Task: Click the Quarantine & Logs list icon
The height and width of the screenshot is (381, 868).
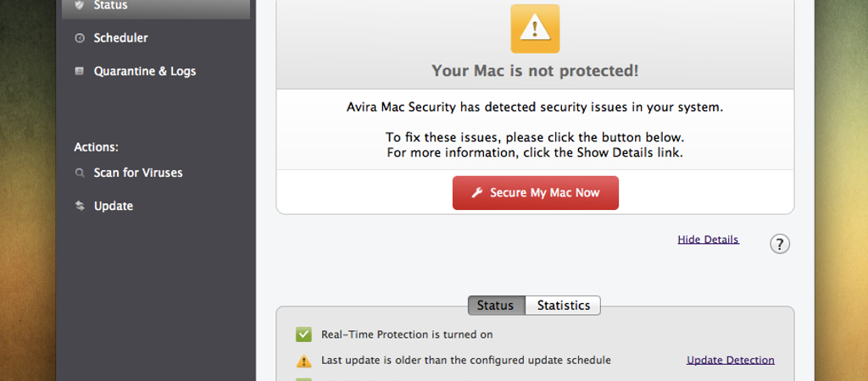Action: tap(80, 71)
